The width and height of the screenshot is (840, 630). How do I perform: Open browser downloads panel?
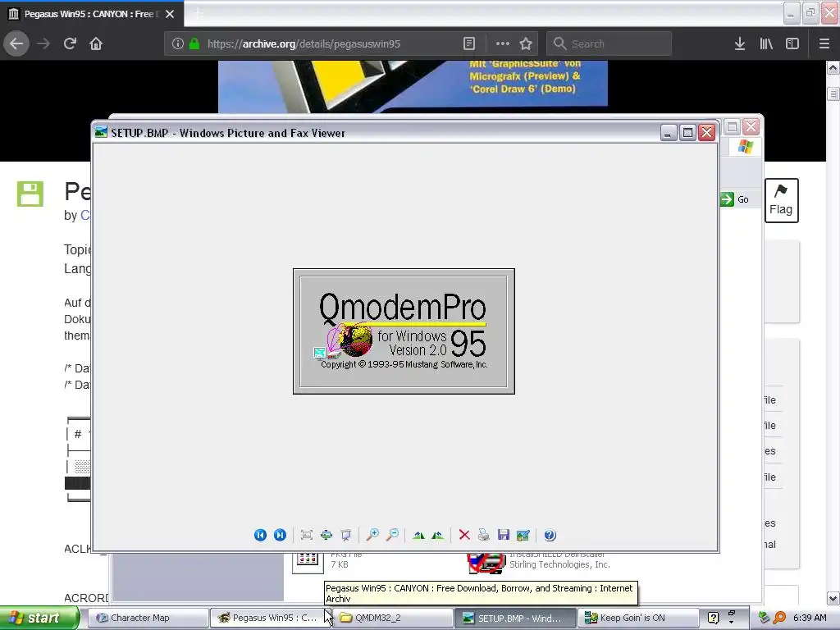point(740,44)
